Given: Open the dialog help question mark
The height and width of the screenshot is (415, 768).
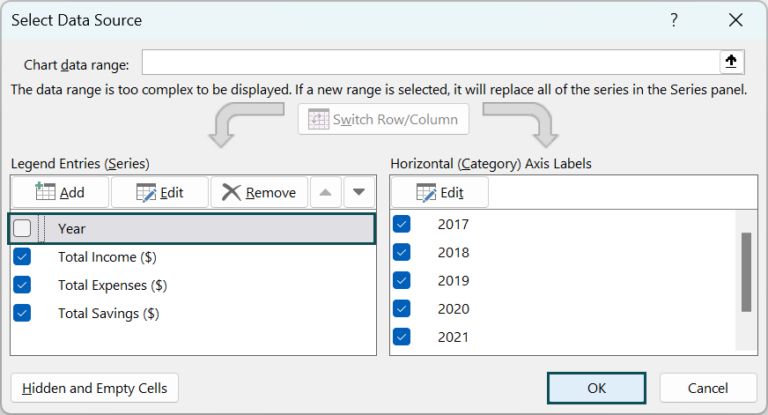Looking at the screenshot, I should click(x=674, y=20).
